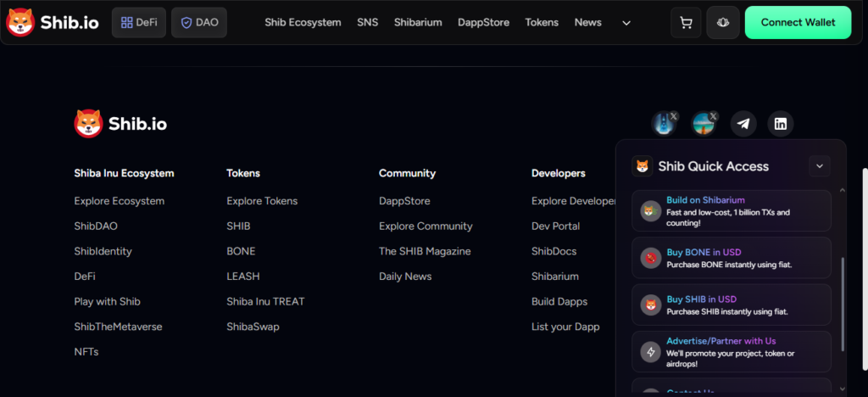Click the Telegram social icon
Viewport: 868px width, 397px height.
pos(743,124)
